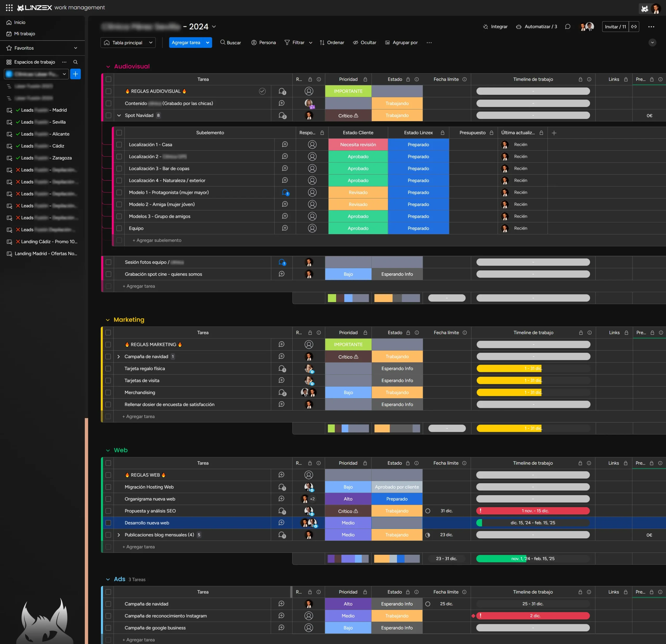Open the Tabla principal view tab
This screenshot has height=644, width=666.
tap(127, 42)
